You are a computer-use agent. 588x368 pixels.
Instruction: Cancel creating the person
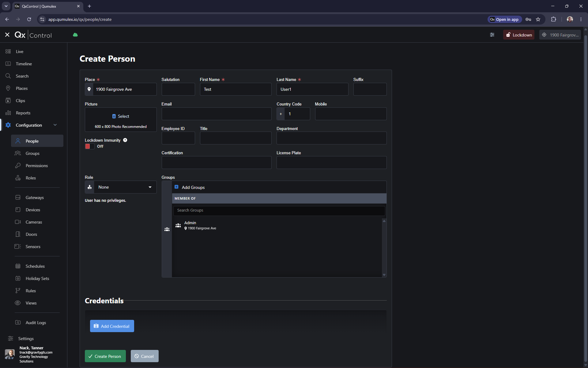pos(145,356)
